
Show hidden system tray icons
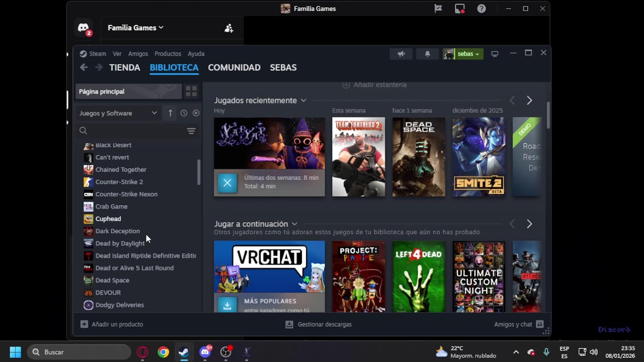516,352
